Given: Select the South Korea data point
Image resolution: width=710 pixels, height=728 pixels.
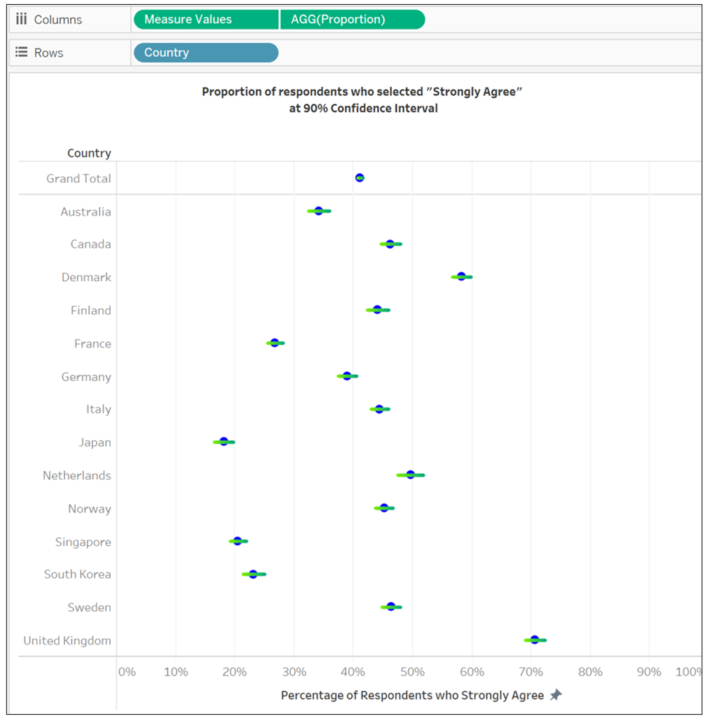Looking at the screenshot, I should tap(253, 574).
